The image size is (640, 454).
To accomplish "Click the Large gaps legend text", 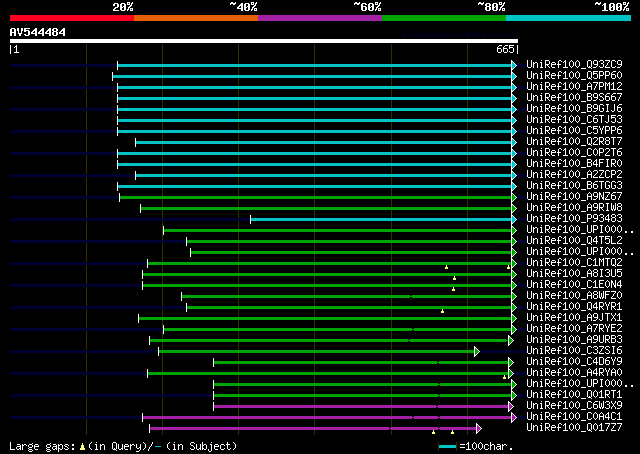I will click(x=42, y=447).
